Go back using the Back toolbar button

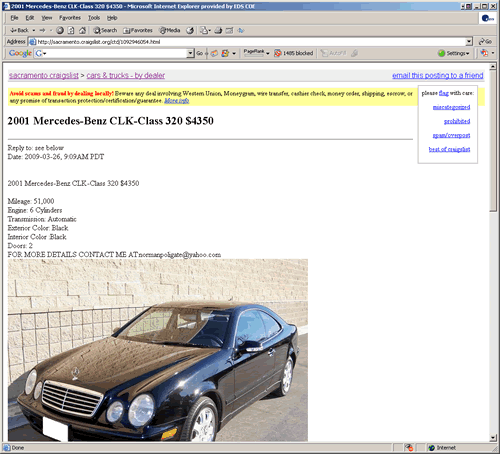tap(19, 30)
